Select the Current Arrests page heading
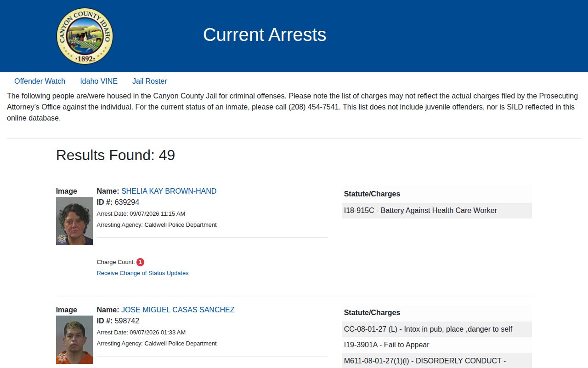The image size is (588, 368). 265,34
